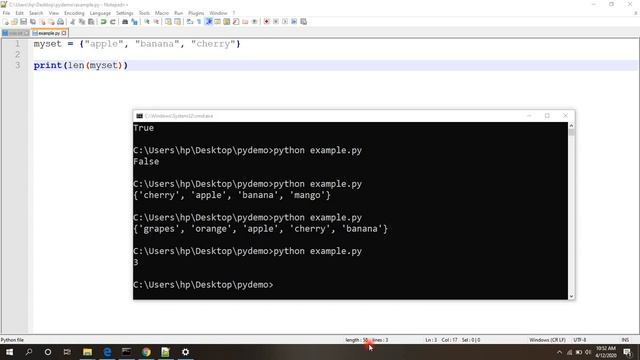
Task: Create a new file from the toolbar
Action: click(x=5, y=22)
